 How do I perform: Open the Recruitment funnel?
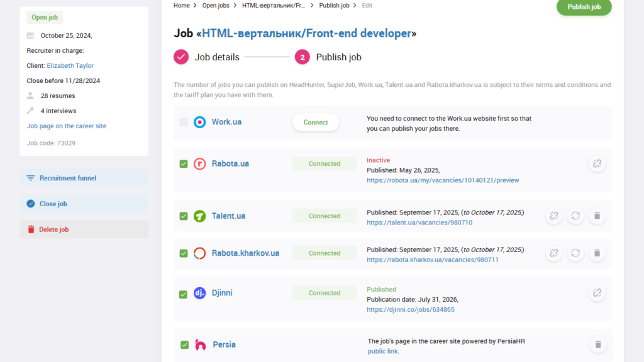(84, 178)
